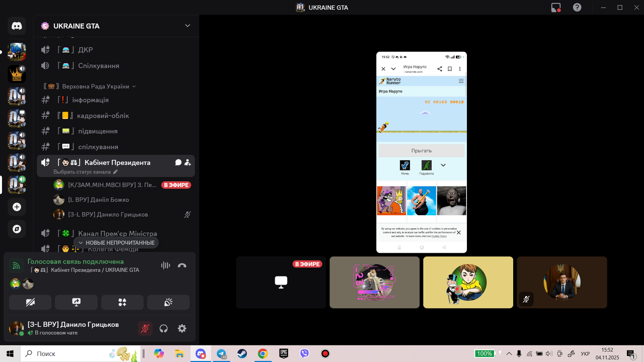Join Спілкування voice channel
This screenshot has height=362, width=644.
click(x=116, y=65)
